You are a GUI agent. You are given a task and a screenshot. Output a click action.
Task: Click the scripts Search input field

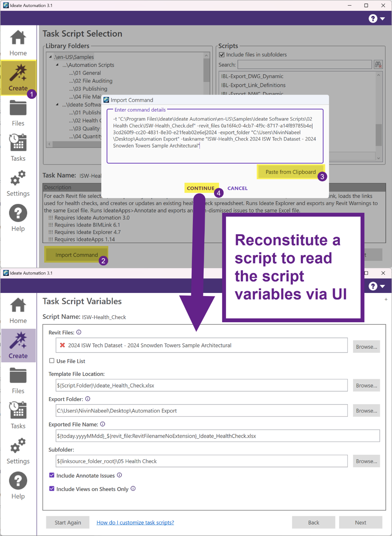tap(305, 65)
